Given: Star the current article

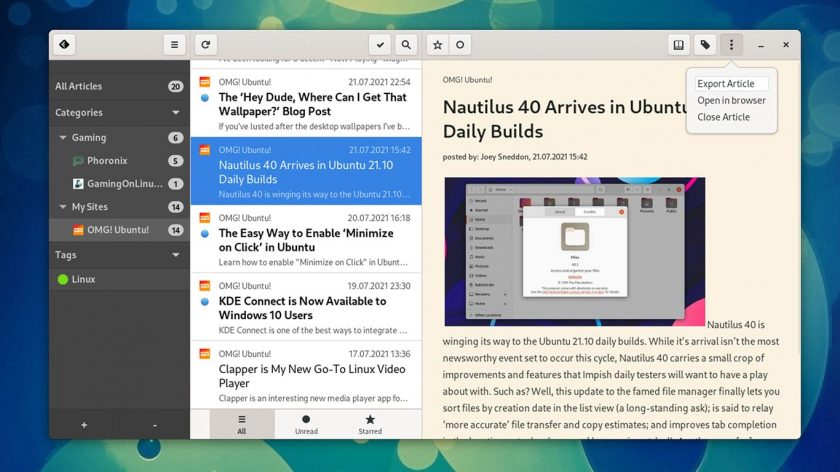Looking at the screenshot, I should point(438,45).
